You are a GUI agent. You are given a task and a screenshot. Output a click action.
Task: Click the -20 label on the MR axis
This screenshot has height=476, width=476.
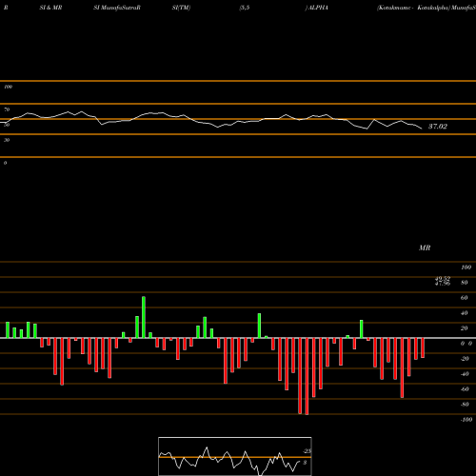point(465,359)
